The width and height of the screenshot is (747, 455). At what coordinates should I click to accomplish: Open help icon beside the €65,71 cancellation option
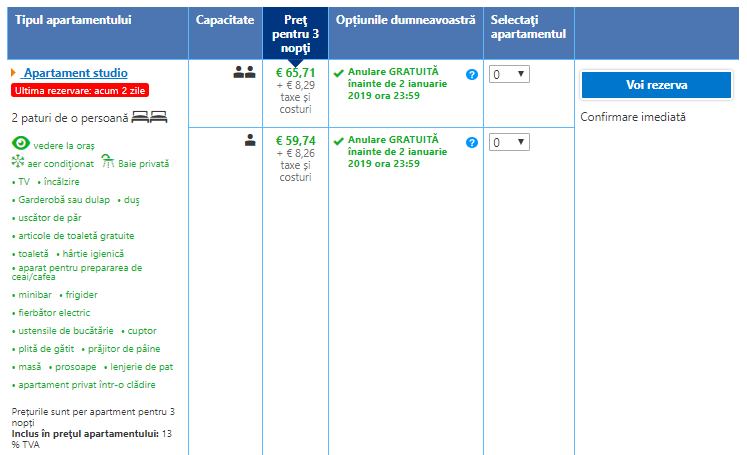click(x=472, y=74)
